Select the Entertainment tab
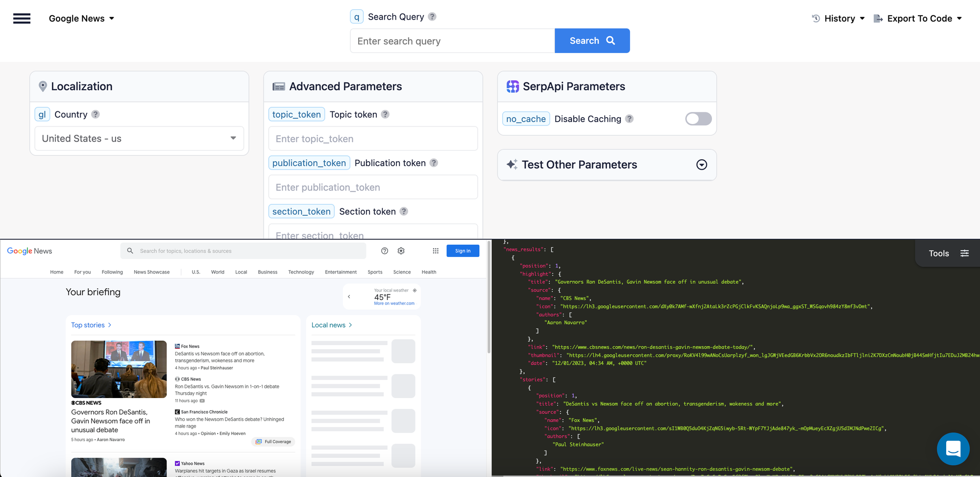Image resolution: width=980 pixels, height=477 pixels. 341,272
